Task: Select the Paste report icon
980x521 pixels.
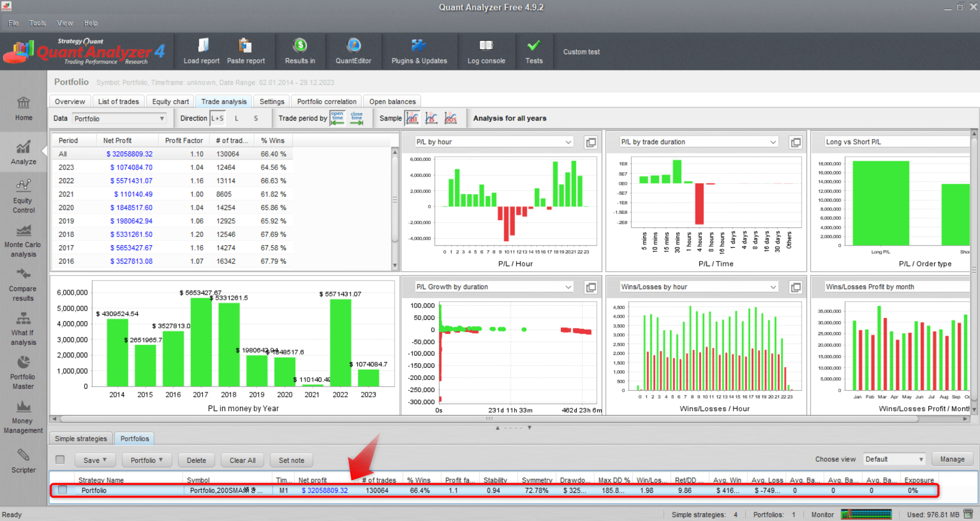Action: [246, 51]
